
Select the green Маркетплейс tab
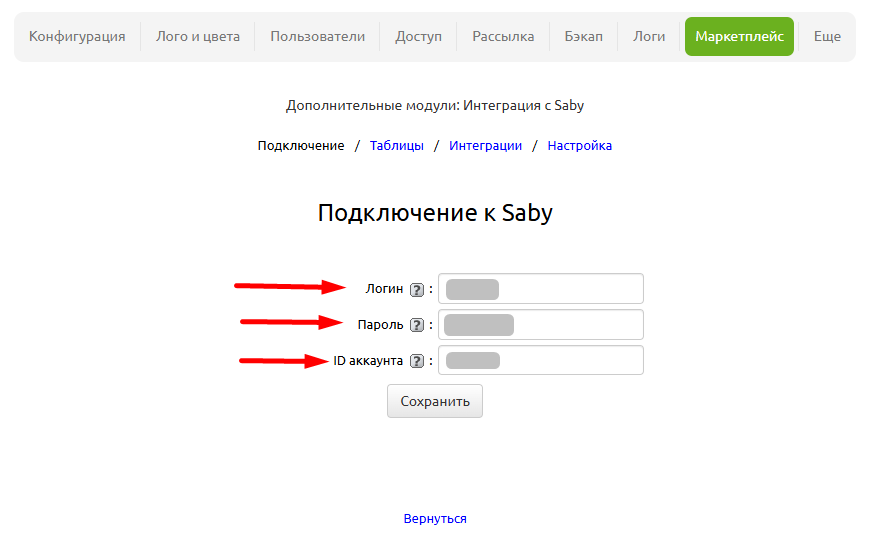click(739, 37)
